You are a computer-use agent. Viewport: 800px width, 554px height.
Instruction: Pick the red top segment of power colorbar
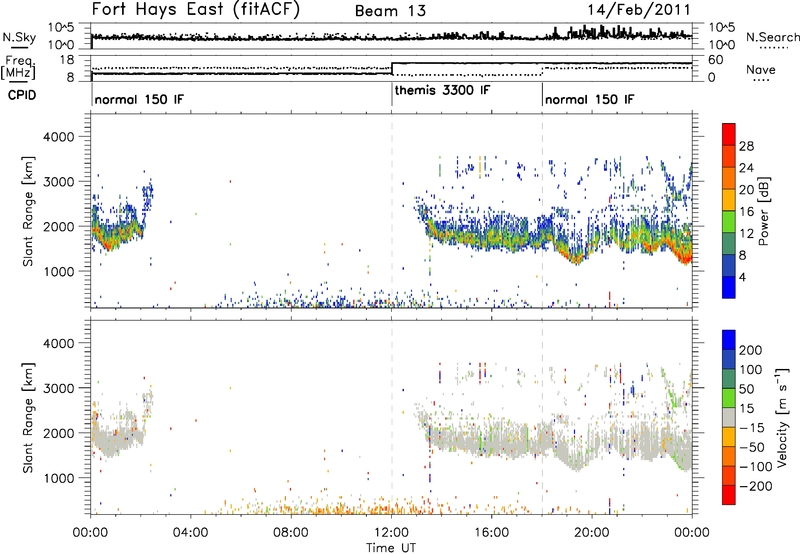729,134
